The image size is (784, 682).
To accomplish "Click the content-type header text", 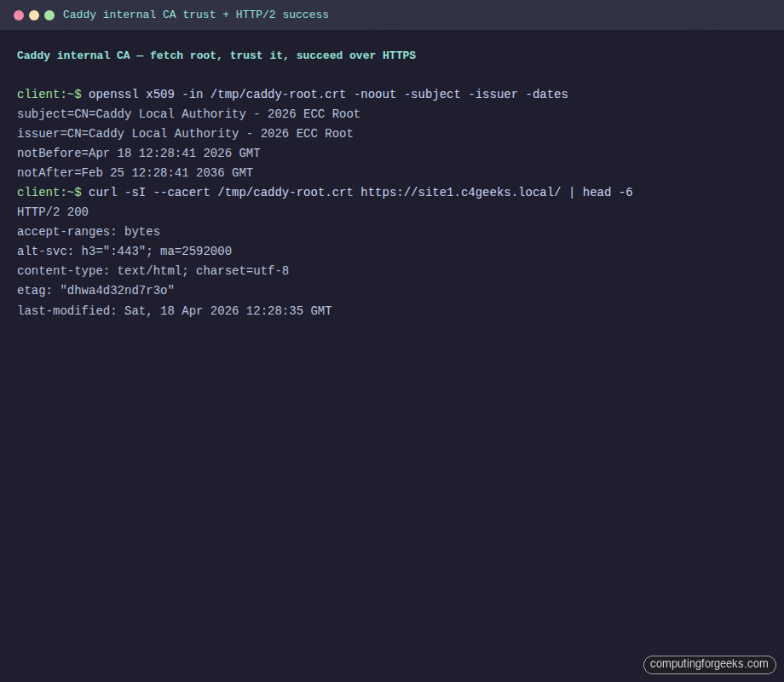I will coord(152,270).
